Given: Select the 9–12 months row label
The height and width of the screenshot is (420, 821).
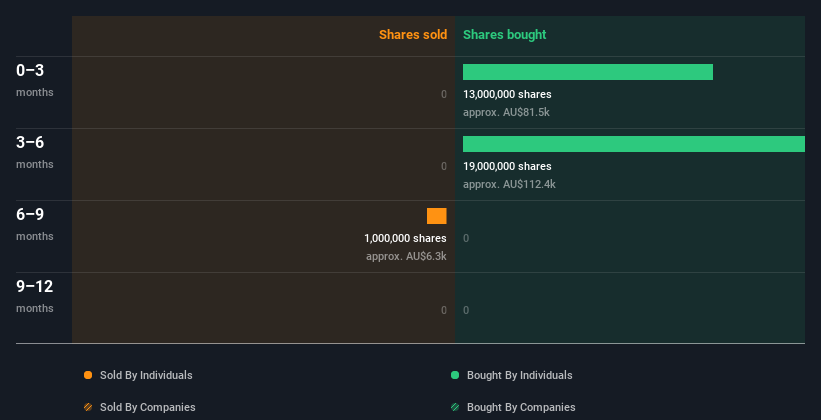Looking at the screenshot, I should pyautogui.click(x=35, y=296).
